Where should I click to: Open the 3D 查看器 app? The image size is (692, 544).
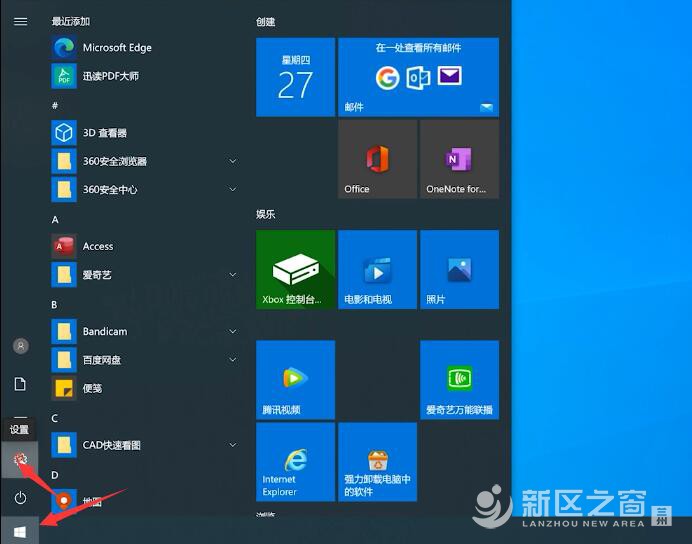pyautogui.click(x=104, y=132)
